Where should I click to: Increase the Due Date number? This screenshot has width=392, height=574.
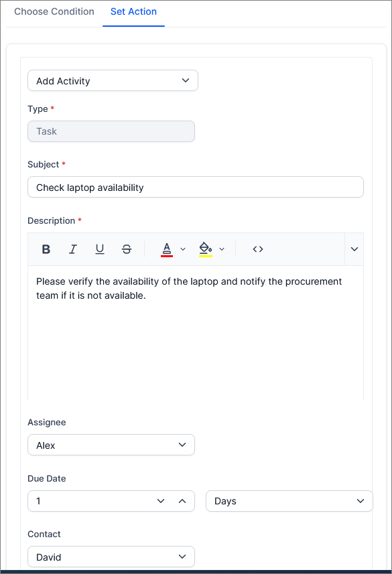(182, 501)
